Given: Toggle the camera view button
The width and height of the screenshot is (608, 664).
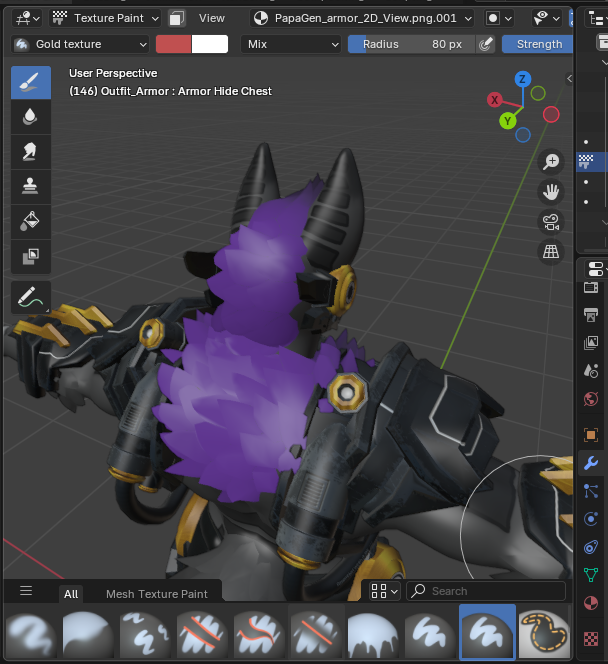Looking at the screenshot, I should (x=551, y=222).
